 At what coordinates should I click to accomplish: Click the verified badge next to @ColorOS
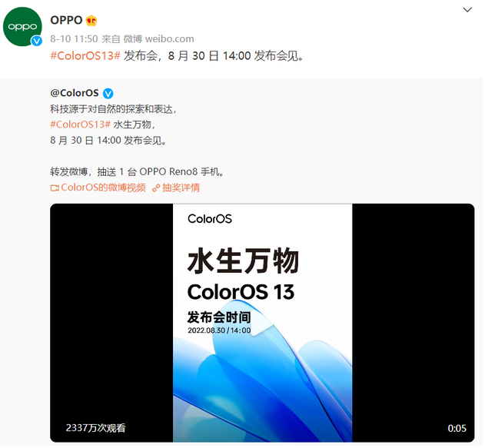tap(108, 94)
